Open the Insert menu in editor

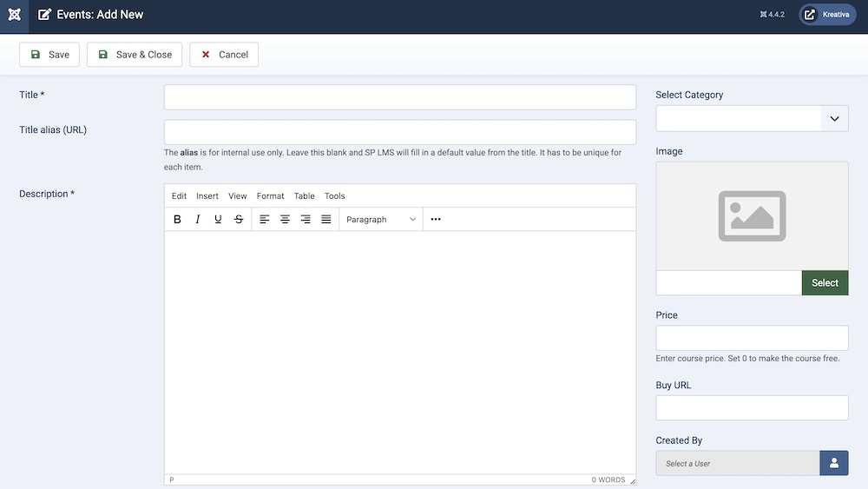pos(207,196)
